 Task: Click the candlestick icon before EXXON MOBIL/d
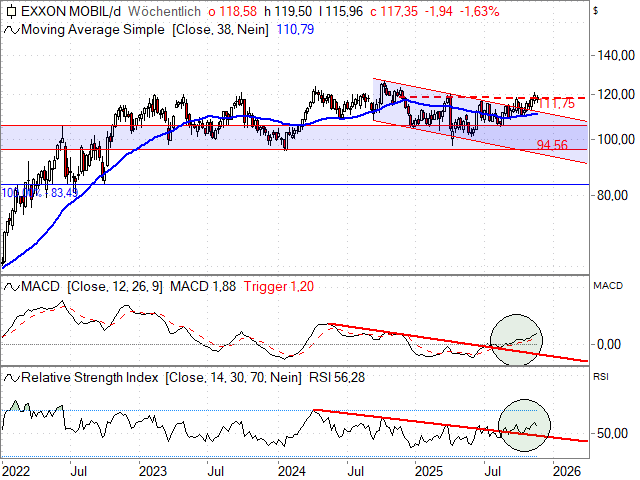[11, 11]
